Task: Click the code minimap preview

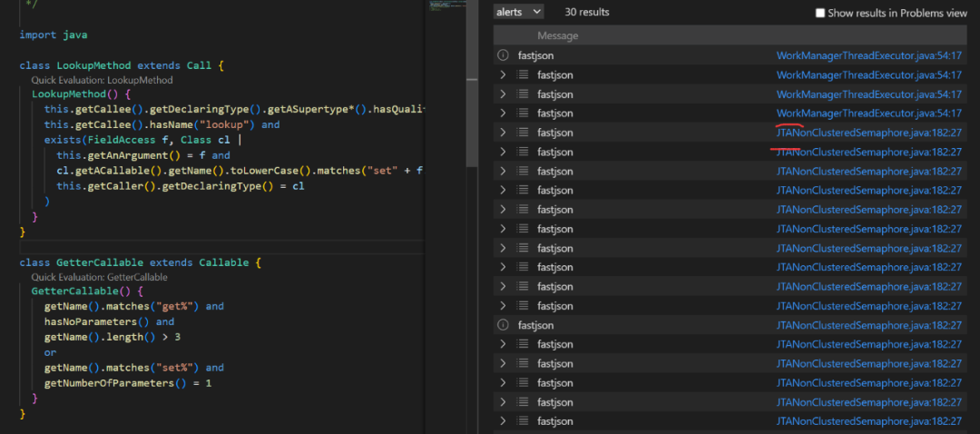Action: click(x=445, y=6)
